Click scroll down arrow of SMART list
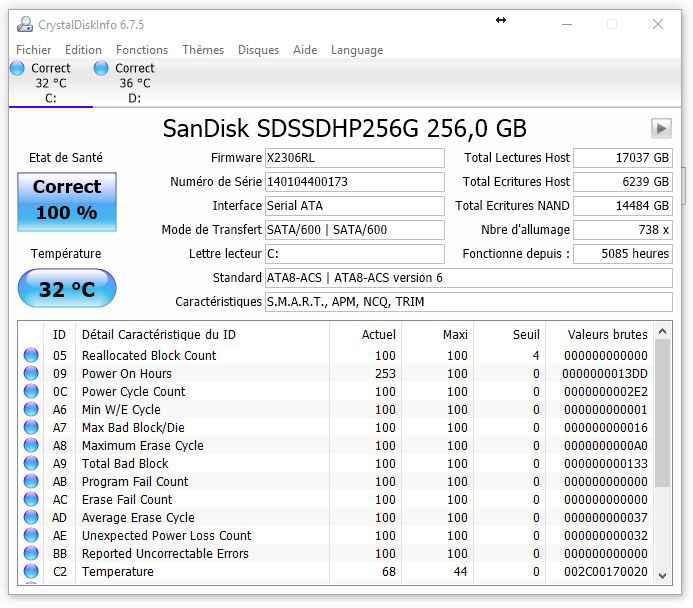 click(662, 575)
